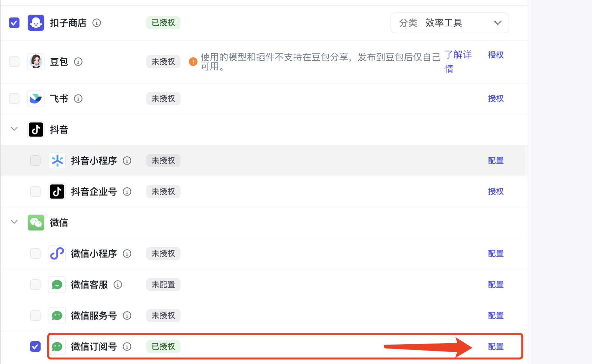The image size is (592, 364).
Task: Click the 豆包 sharing warning message text
Action: click(320, 62)
